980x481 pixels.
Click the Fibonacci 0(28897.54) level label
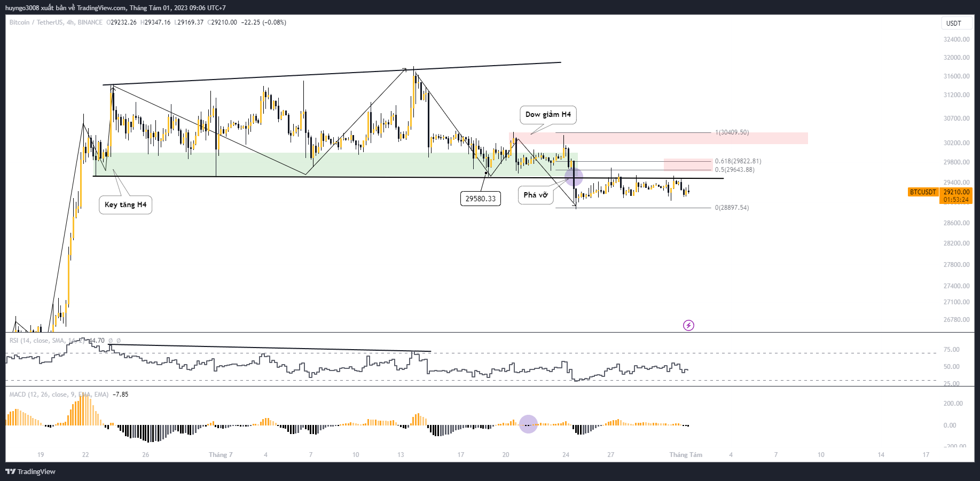732,208
